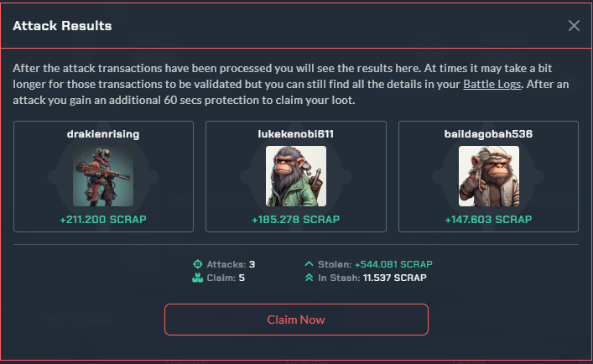Click the Stolen upward chevron icon
The image size is (593, 364).
pyautogui.click(x=309, y=263)
